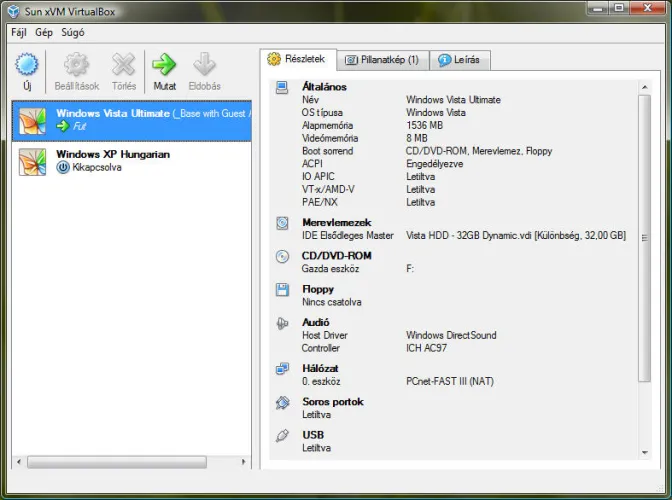Click the '1536 MB' base memory value

coord(424,125)
